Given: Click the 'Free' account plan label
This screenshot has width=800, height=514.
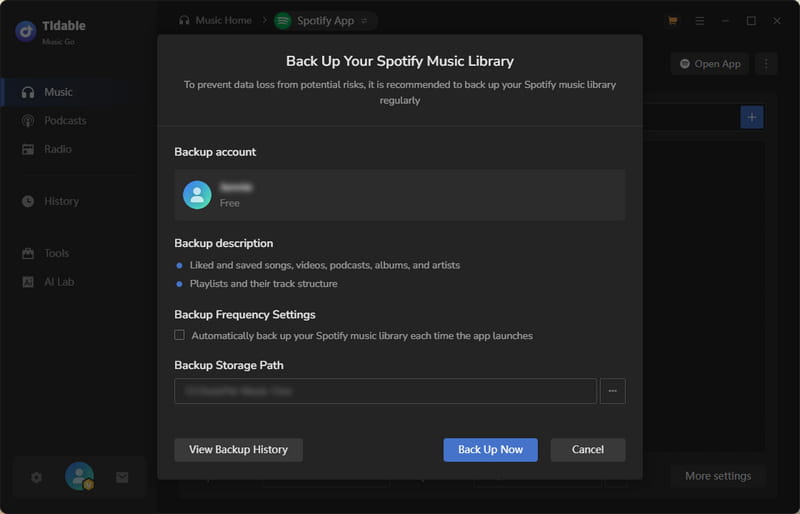Looking at the screenshot, I should click(x=230, y=203).
